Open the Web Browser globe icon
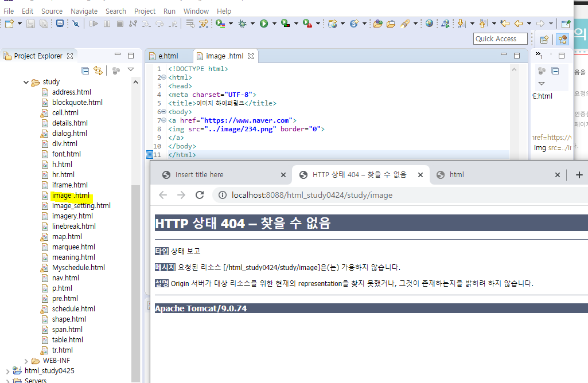Image resolution: width=588 pixels, height=383 pixels. pyautogui.click(x=429, y=24)
